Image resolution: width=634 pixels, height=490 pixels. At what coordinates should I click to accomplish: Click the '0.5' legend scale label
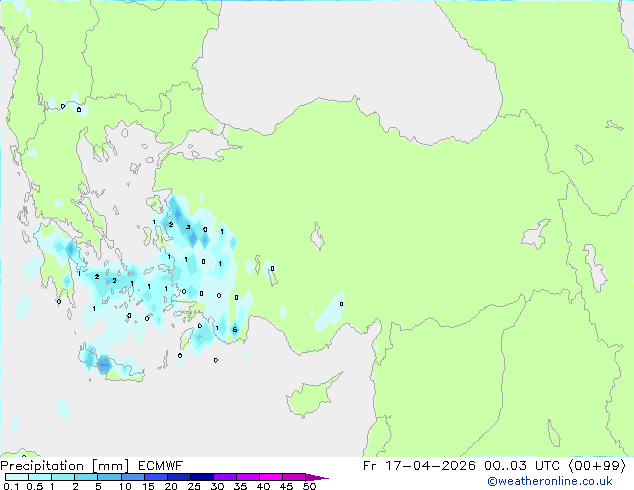[35, 486]
